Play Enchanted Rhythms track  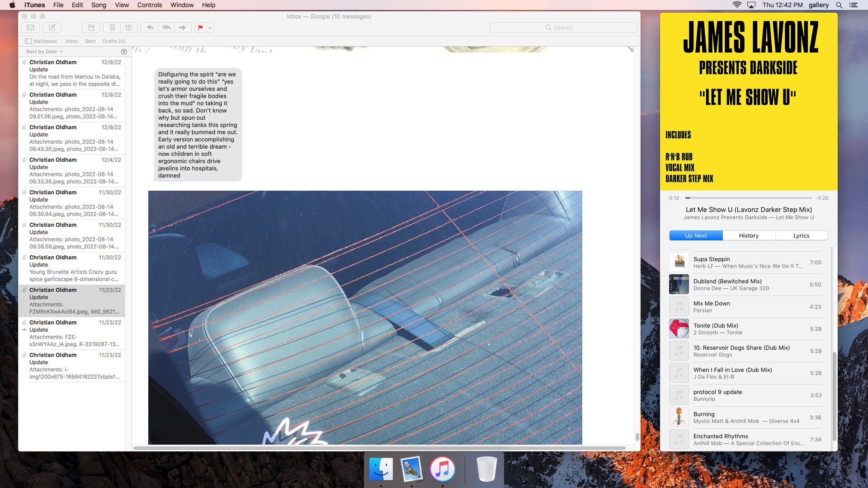[746, 440]
